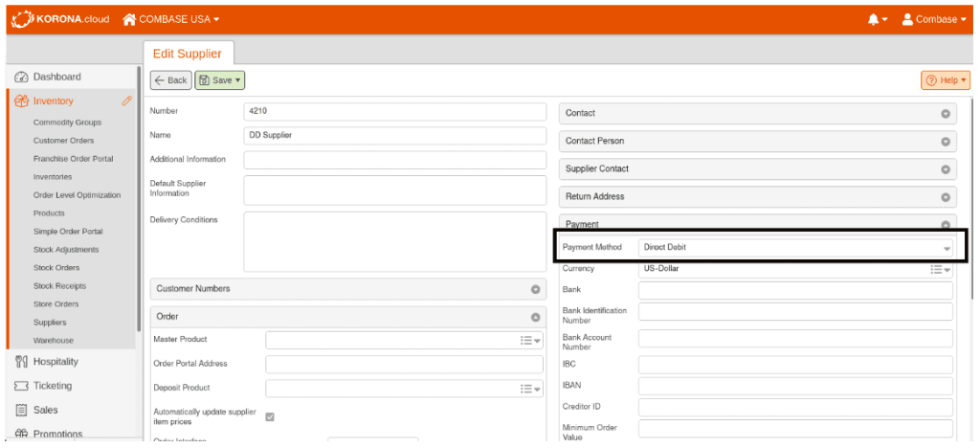980x448 pixels.
Task: Click the KORONA.cloud logo
Action: 60,19
